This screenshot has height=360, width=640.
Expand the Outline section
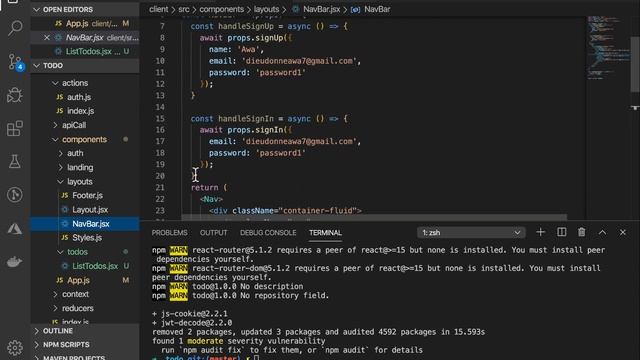(x=85, y=331)
